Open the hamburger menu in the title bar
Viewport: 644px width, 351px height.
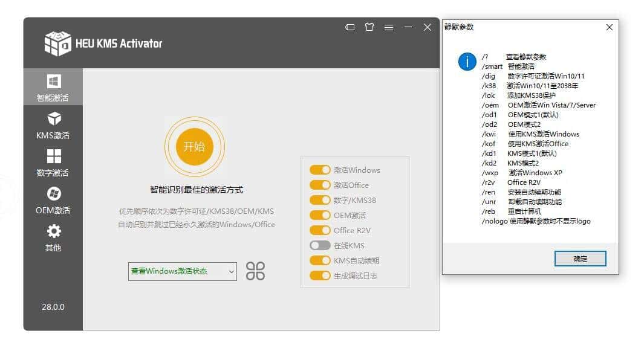point(389,28)
